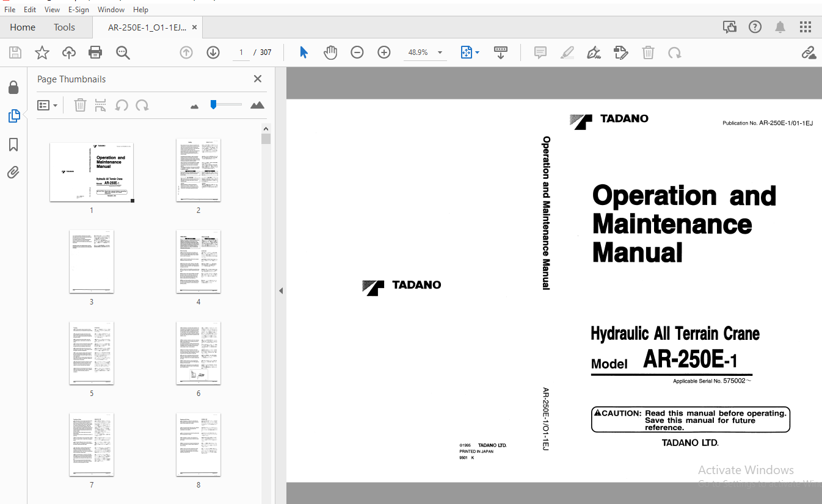Zoom in with plus icon

tap(384, 52)
